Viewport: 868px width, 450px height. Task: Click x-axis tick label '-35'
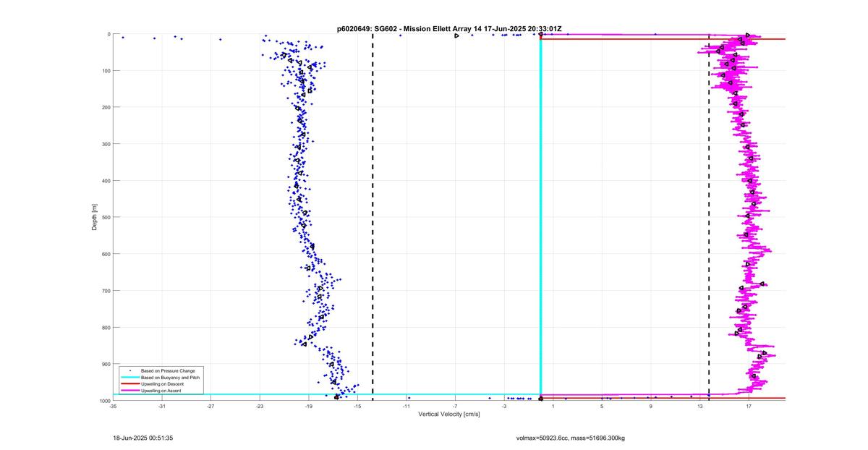(113, 406)
